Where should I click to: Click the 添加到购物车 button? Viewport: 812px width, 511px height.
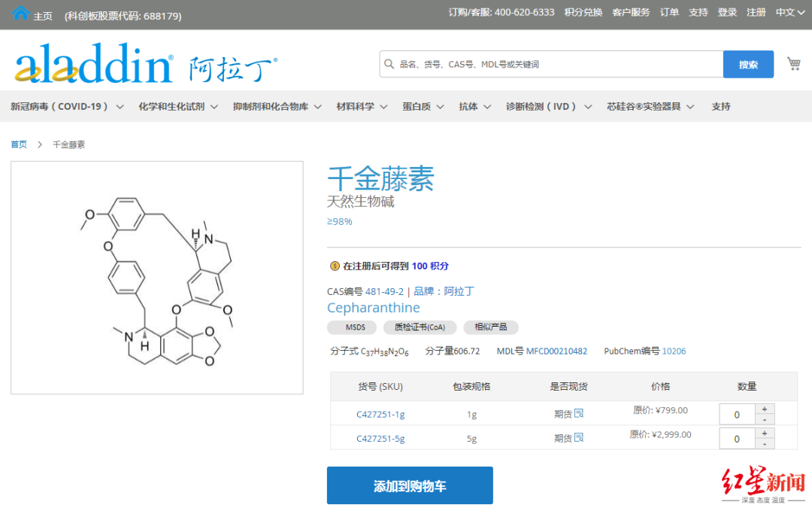click(410, 485)
